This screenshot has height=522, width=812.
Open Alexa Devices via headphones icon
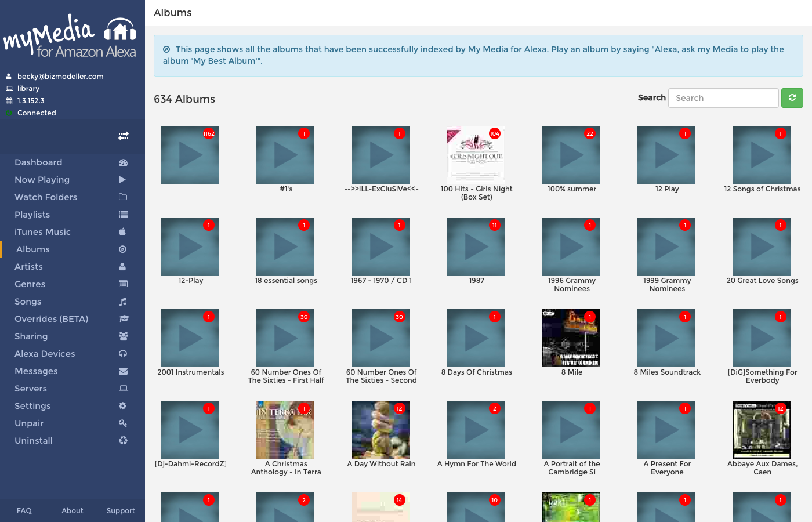122,353
